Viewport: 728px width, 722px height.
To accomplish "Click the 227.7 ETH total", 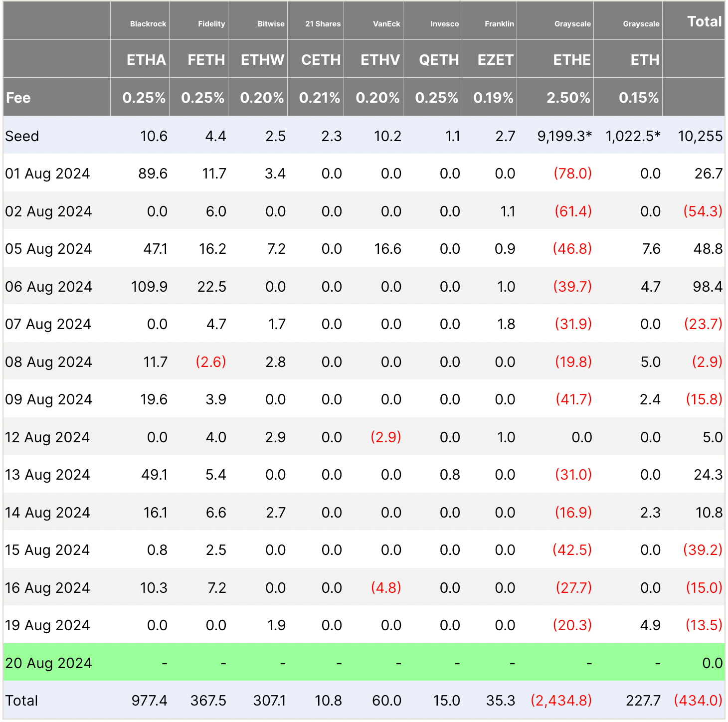I will coord(643,701).
